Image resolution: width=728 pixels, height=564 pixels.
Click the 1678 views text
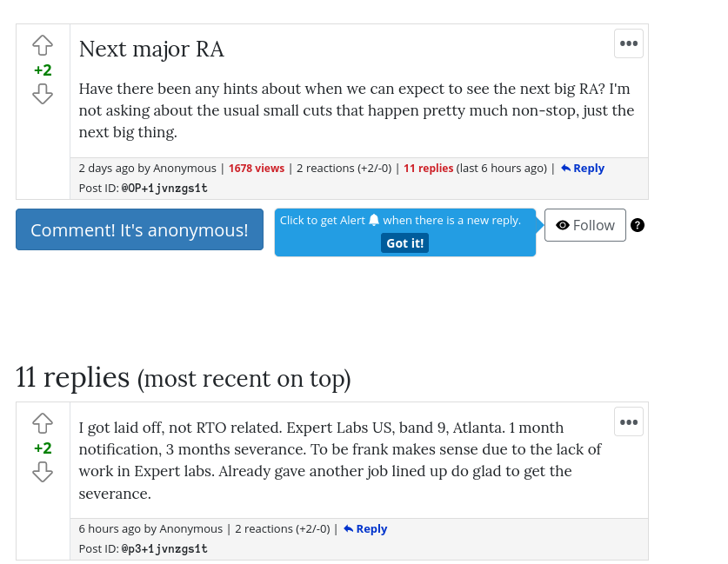coord(257,169)
